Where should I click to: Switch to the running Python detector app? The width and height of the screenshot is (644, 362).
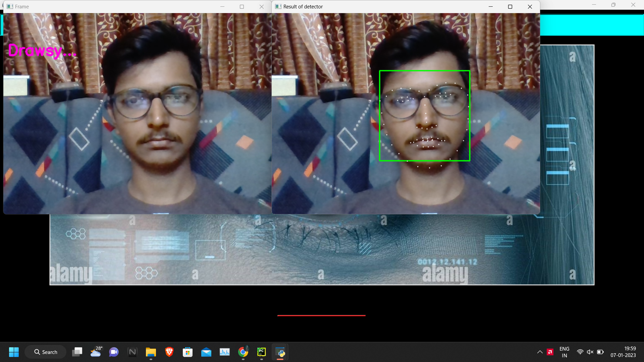280,352
